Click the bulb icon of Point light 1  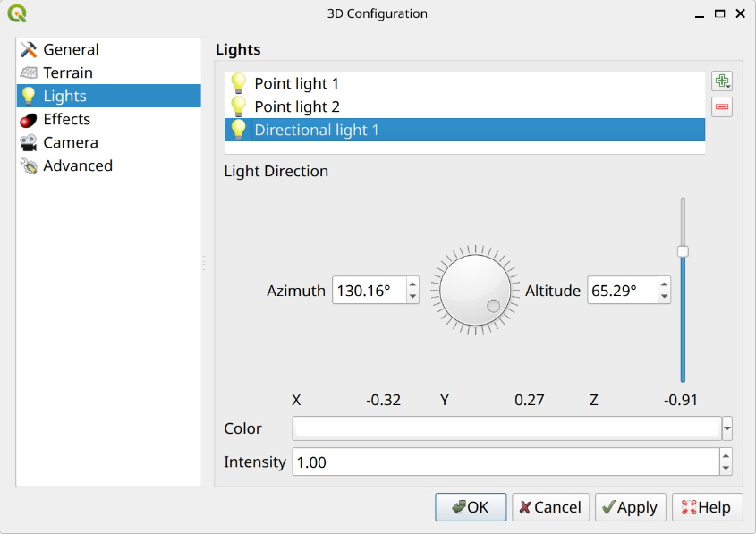click(x=238, y=83)
